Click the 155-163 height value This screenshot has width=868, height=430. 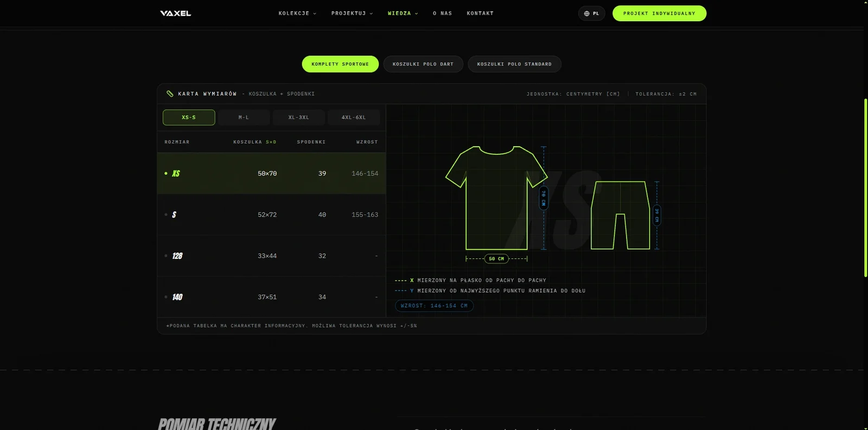point(365,215)
